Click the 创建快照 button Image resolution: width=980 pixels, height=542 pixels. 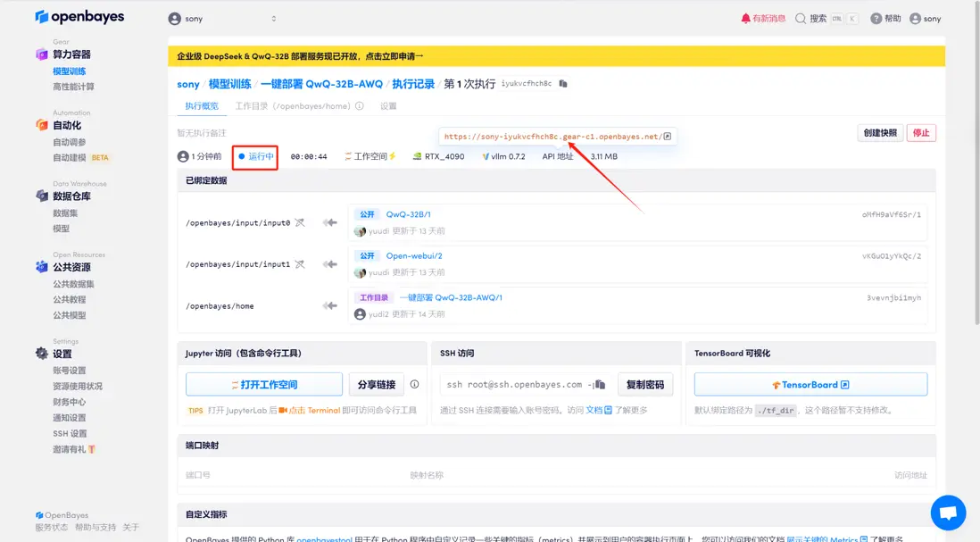coord(880,133)
